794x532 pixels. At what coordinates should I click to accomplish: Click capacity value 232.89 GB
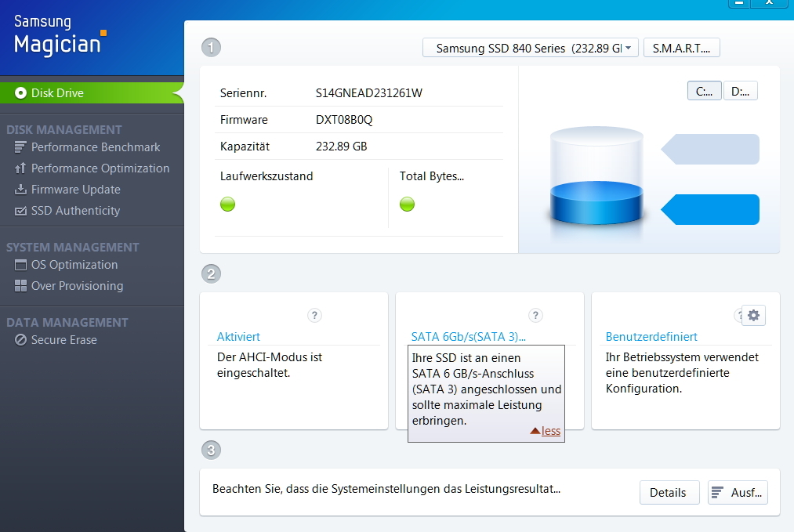pyautogui.click(x=341, y=147)
